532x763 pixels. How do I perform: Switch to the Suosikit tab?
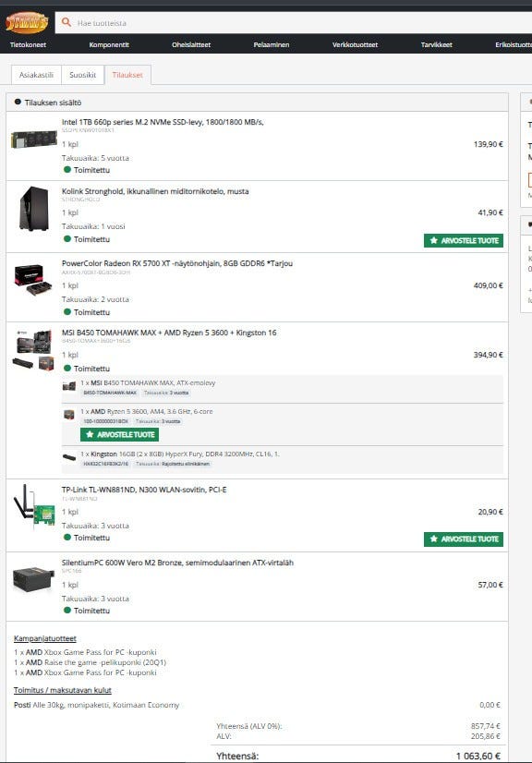[83, 75]
